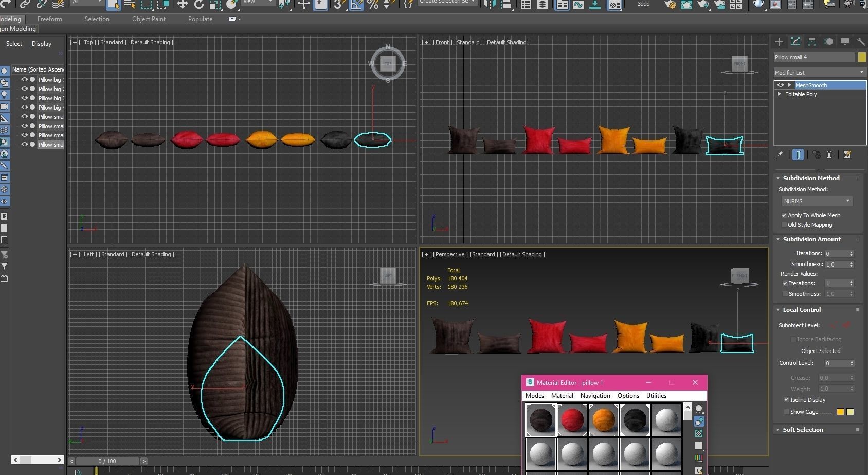Collapse the Subdivision Amount rollout
The image size is (868, 475).
tap(812, 239)
